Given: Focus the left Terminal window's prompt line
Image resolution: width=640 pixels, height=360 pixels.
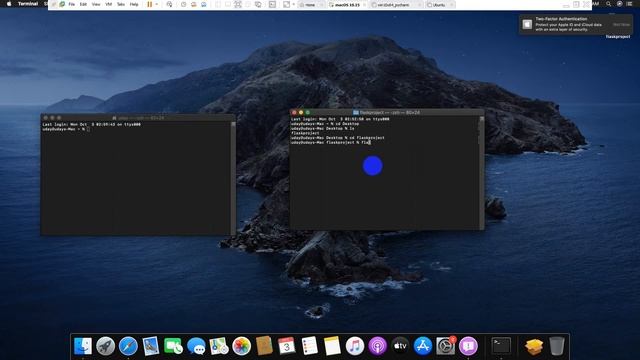Looking at the screenshot, I should 65,129.
